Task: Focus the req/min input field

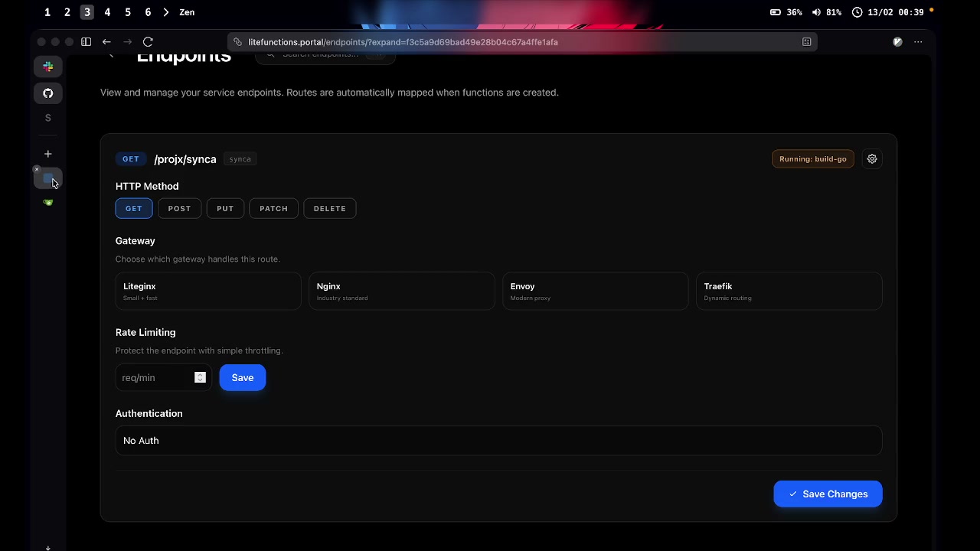Action: click(156, 378)
